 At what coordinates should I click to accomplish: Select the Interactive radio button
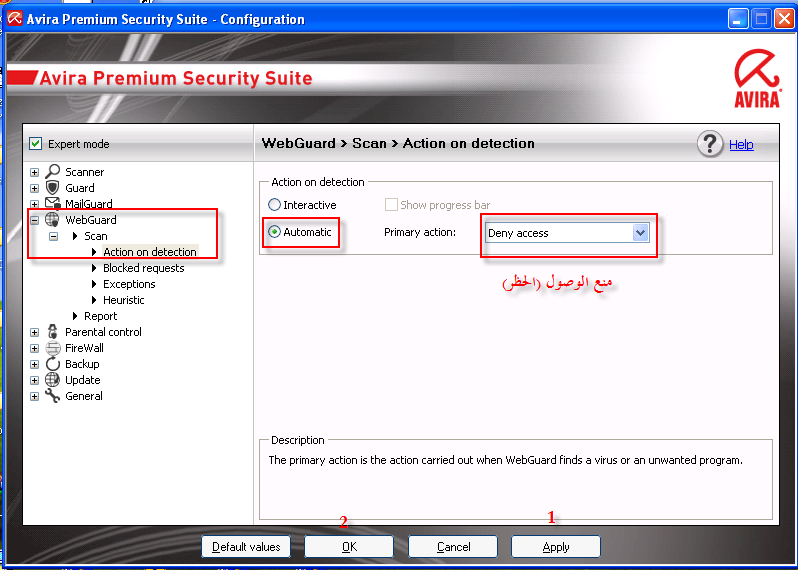[274, 205]
